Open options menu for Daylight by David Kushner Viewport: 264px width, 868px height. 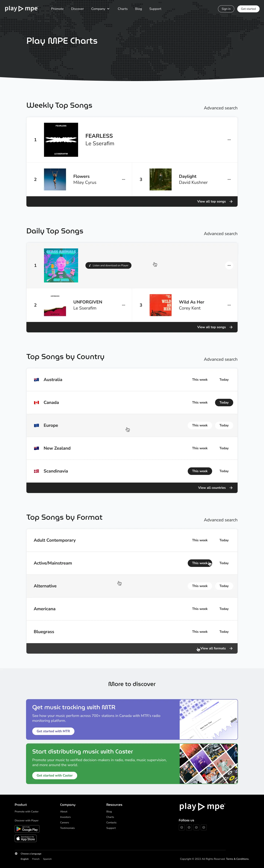[229, 179]
